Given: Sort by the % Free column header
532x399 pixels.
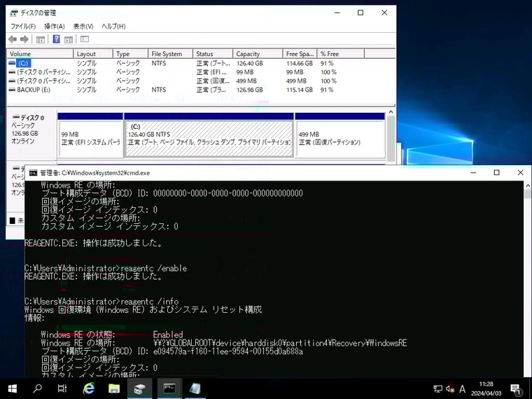Looking at the screenshot, I should tap(341, 54).
